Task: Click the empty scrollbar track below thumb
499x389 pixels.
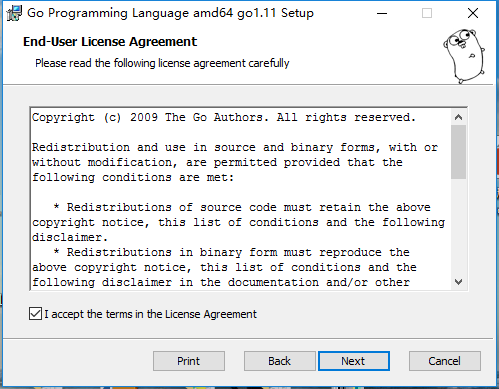Action: 459,227
